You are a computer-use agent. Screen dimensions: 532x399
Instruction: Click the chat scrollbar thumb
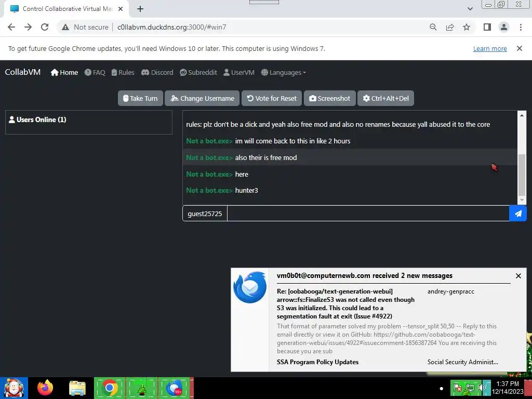click(522, 175)
